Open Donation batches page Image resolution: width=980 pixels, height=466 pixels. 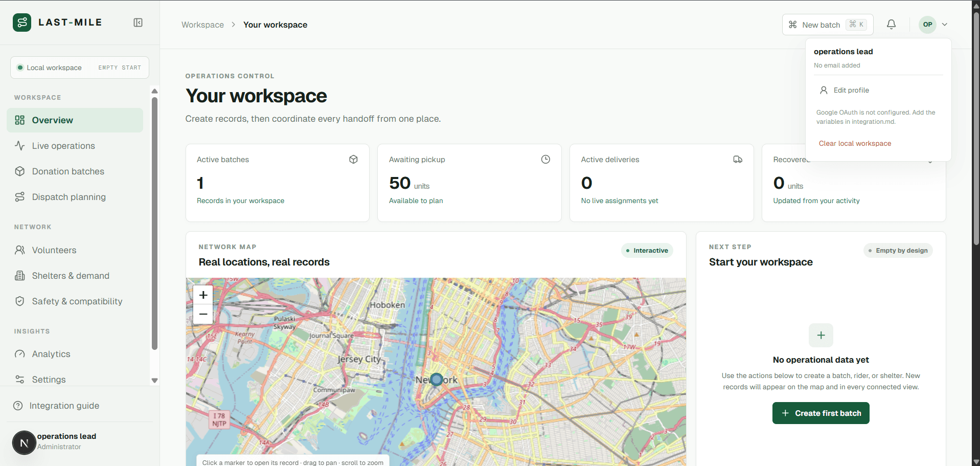pos(75,171)
